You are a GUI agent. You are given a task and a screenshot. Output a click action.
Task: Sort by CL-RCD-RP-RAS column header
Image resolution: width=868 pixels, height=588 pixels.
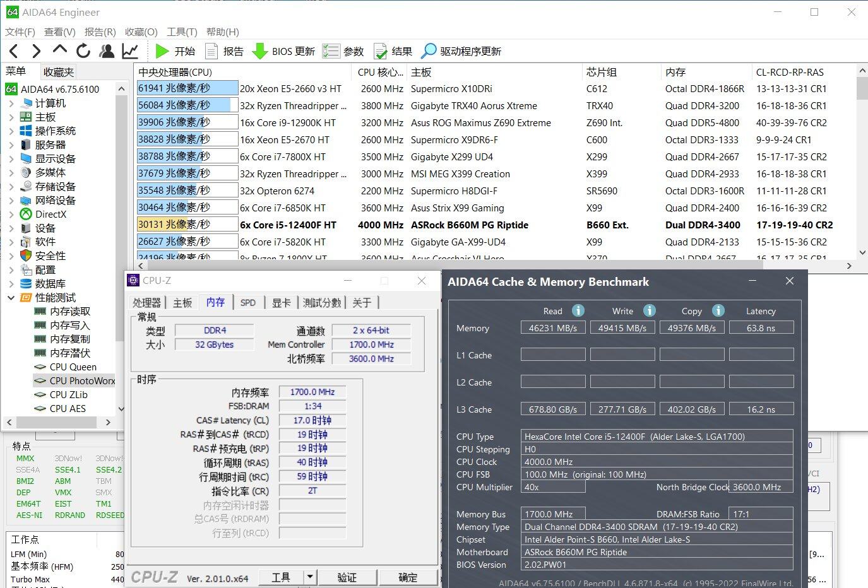[x=804, y=72]
